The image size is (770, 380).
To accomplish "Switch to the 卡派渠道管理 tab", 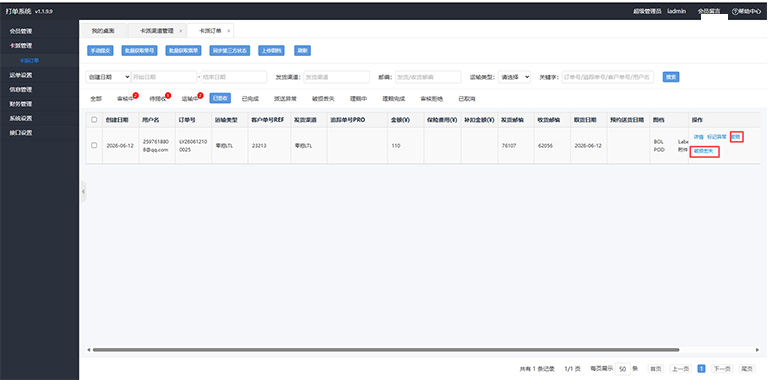I will [x=157, y=31].
